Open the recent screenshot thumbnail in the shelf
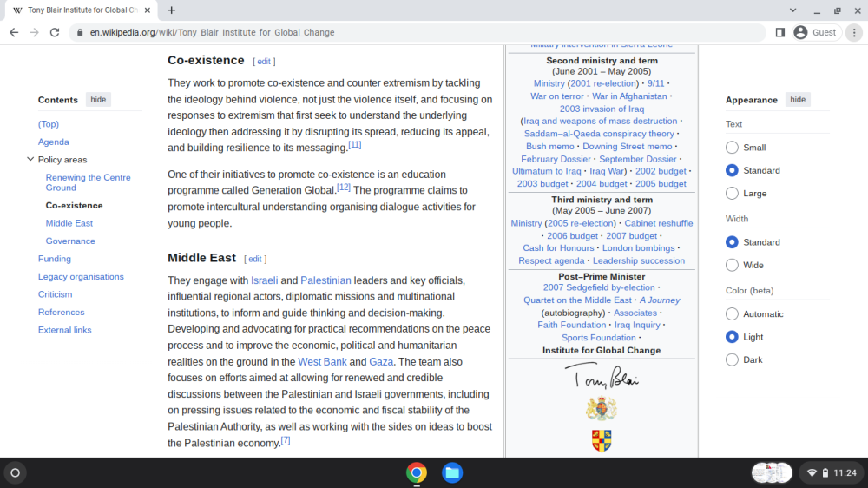The height and width of the screenshot is (488, 868). pyautogui.click(x=772, y=472)
